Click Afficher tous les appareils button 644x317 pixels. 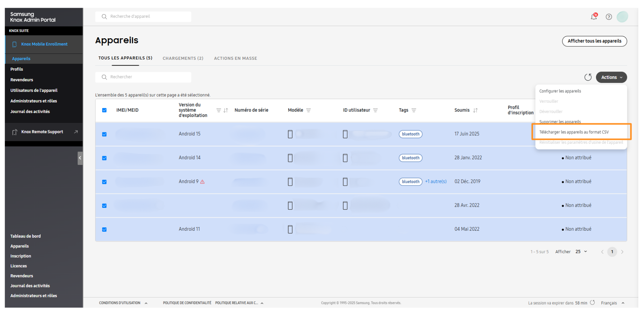tap(594, 41)
